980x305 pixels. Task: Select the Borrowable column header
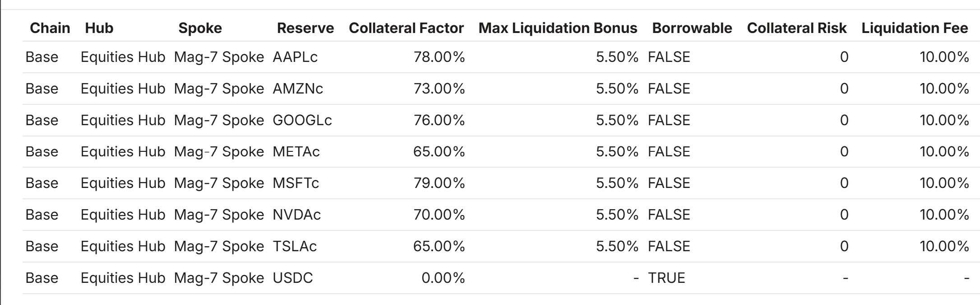click(692, 28)
